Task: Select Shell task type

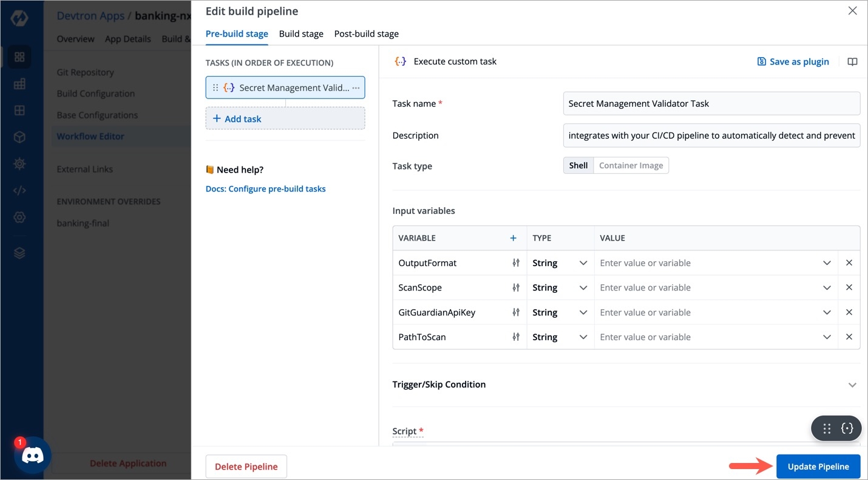Action: 578,165
